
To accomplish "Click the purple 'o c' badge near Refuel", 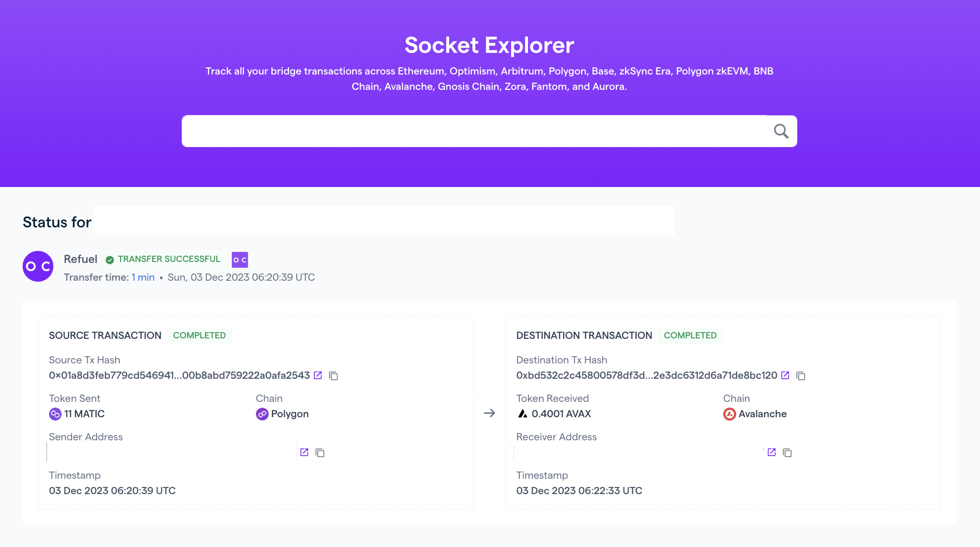I will [x=239, y=259].
